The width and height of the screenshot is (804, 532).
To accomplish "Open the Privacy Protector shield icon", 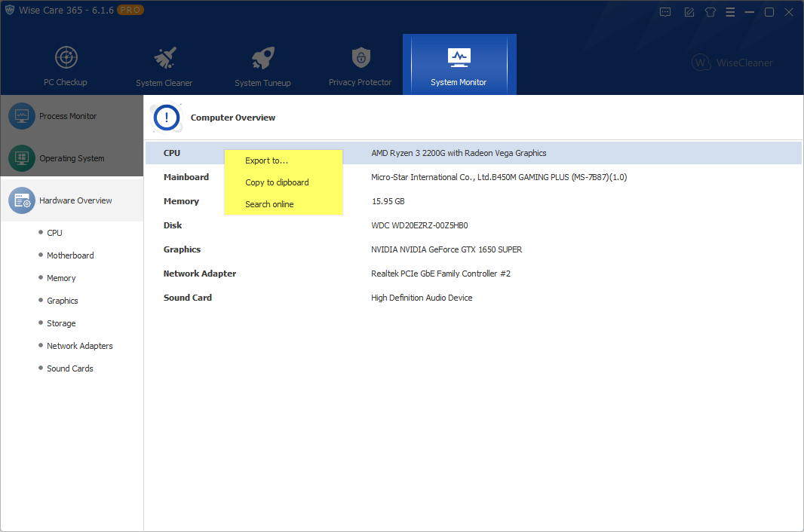I will [361, 57].
